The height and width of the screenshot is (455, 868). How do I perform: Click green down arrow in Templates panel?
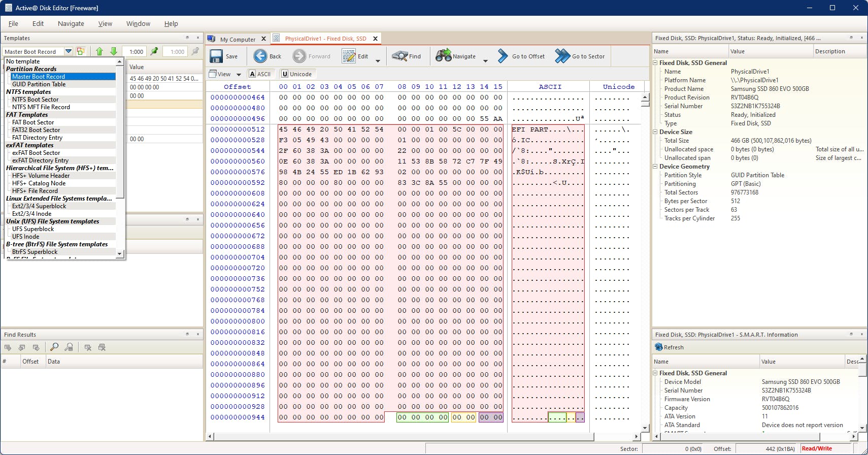coord(114,51)
